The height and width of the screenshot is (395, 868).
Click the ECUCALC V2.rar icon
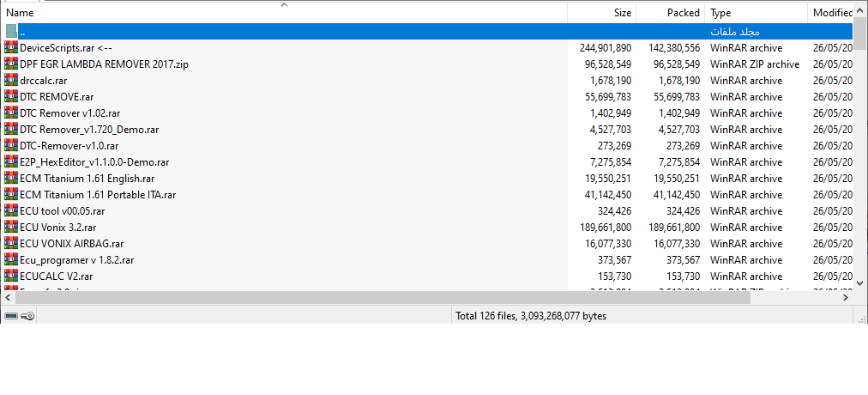pyautogui.click(x=11, y=276)
